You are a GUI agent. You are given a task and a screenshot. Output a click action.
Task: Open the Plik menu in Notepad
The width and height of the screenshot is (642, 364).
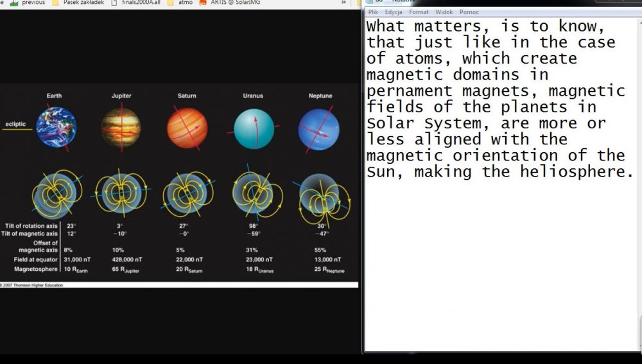(x=373, y=12)
